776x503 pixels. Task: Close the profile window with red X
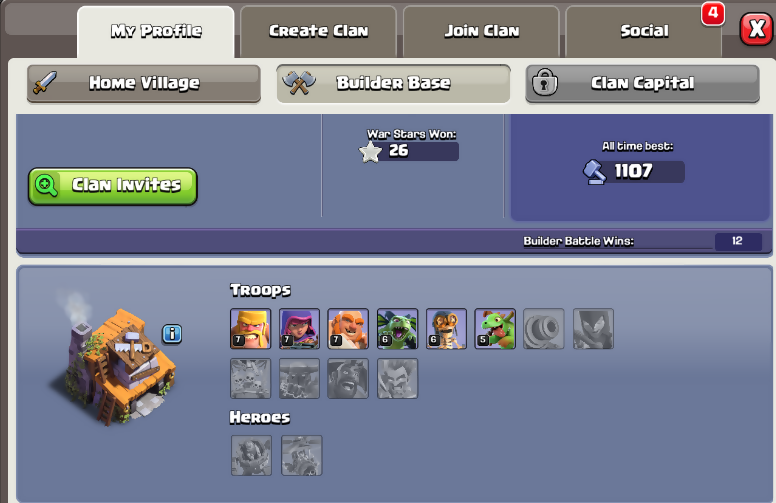click(757, 29)
